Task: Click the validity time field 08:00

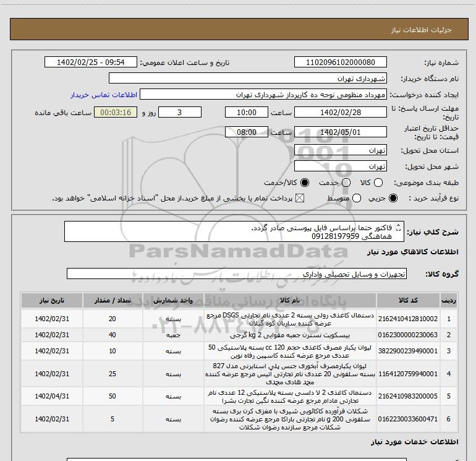Action: click(247, 132)
